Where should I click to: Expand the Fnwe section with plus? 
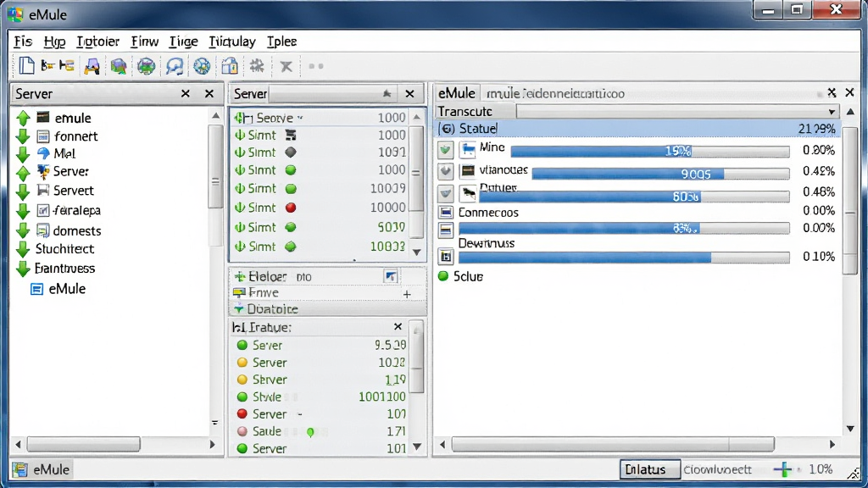[407, 294]
